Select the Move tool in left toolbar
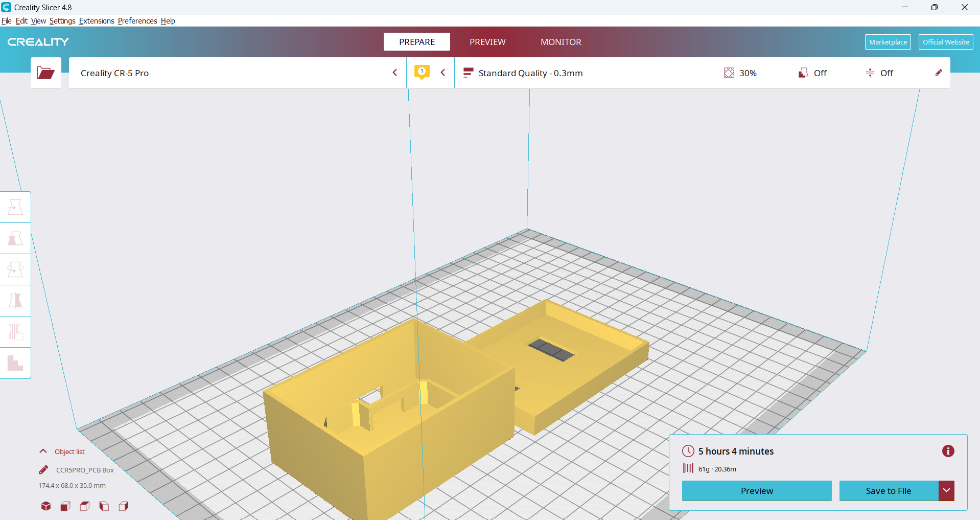The image size is (980, 520). [15, 207]
